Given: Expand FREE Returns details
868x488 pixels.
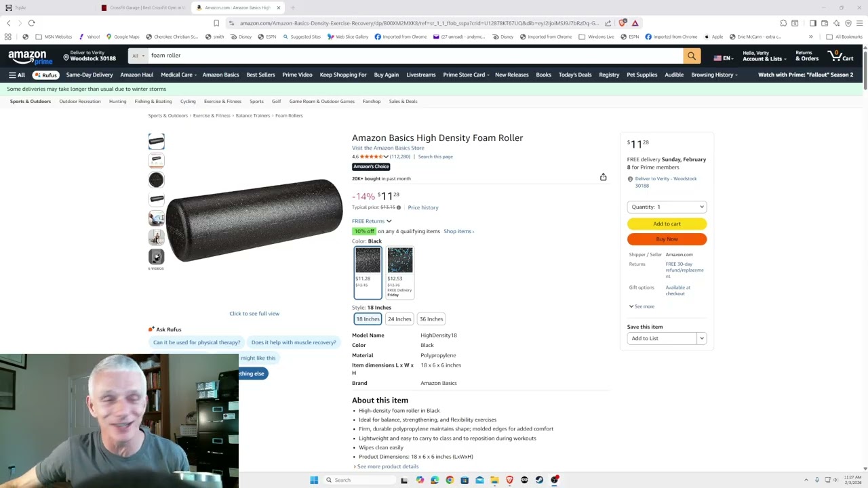Looking at the screenshot, I should tap(372, 221).
